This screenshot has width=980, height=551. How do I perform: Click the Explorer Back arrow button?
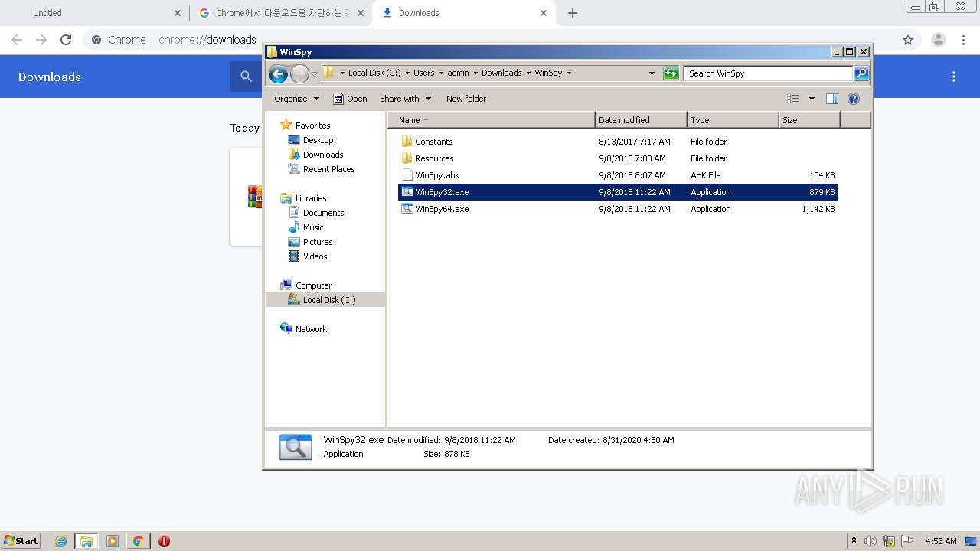tap(278, 73)
